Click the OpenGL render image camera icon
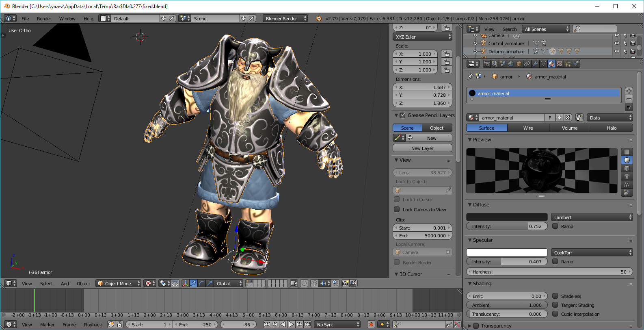This screenshot has height=330, width=644. point(345,283)
